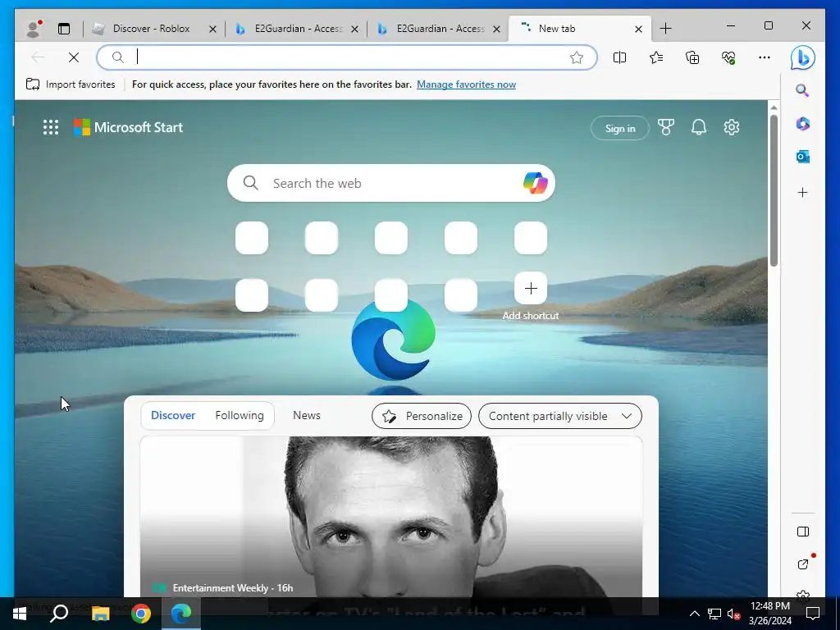Open Outlook in the sidebar
The height and width of the screenshot is (630, 840).
[802, 157]
